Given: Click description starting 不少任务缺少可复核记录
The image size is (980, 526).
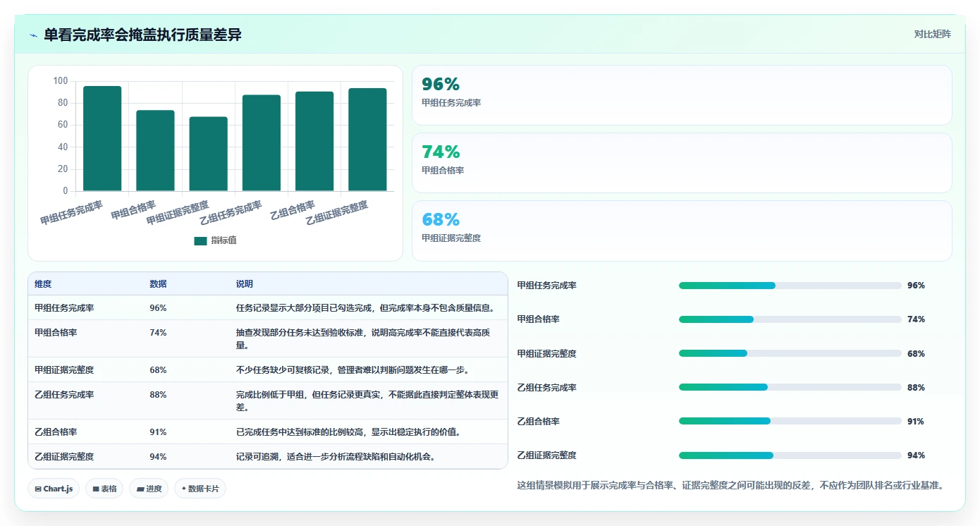Looking at the screenshot, I should pos(353,370).
